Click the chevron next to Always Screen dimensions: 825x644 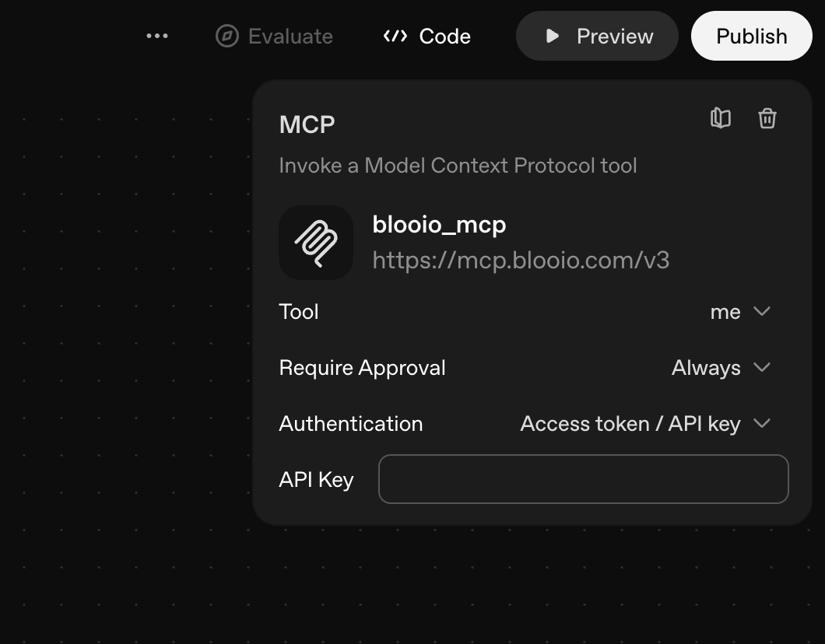762,367
